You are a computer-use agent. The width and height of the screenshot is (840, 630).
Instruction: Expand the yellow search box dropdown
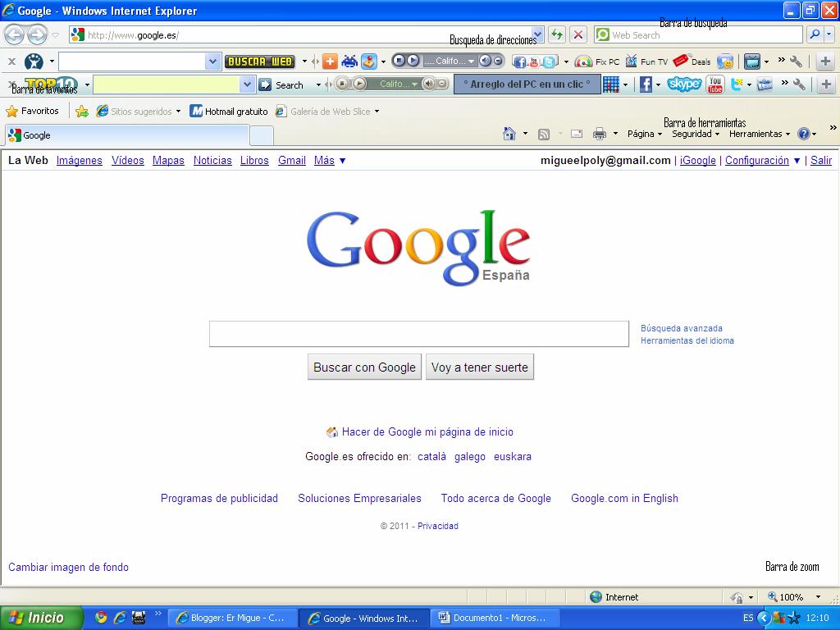[246, 84]
